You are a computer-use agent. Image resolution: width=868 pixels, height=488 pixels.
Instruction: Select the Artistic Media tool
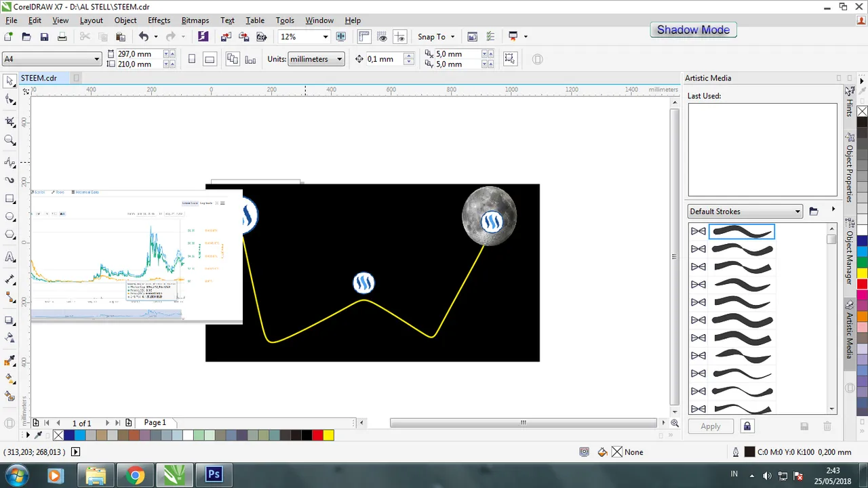click(10, 180)
